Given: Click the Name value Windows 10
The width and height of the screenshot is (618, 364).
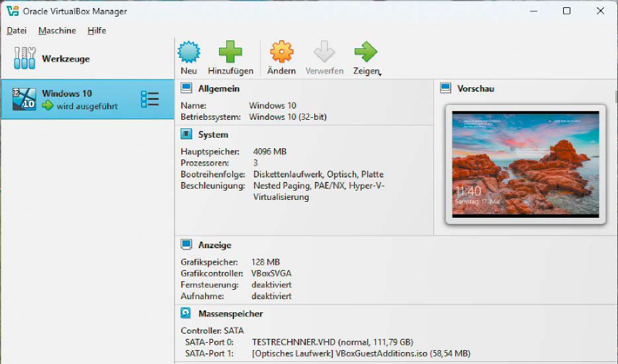Looking at the screenshot, I should [x=273, y=106].
